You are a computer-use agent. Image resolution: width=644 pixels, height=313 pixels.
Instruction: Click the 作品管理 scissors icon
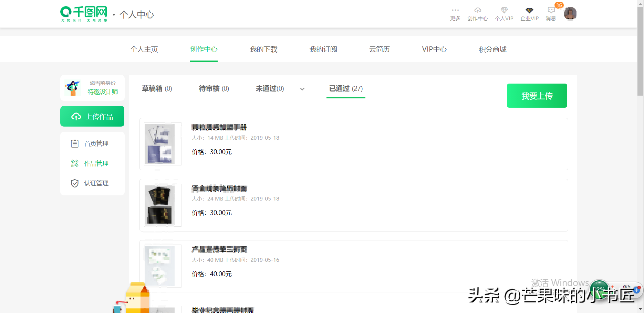point(75,163)
